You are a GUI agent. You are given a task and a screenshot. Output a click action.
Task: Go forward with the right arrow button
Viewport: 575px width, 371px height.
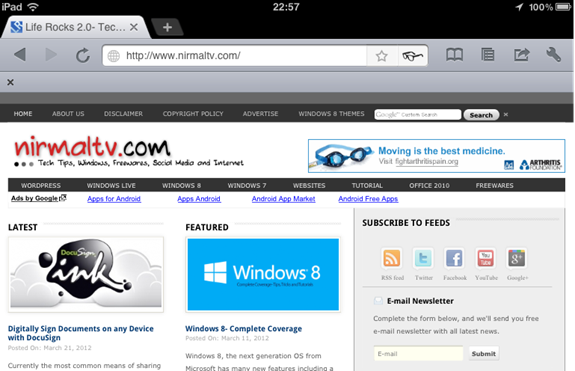[51, 55]
